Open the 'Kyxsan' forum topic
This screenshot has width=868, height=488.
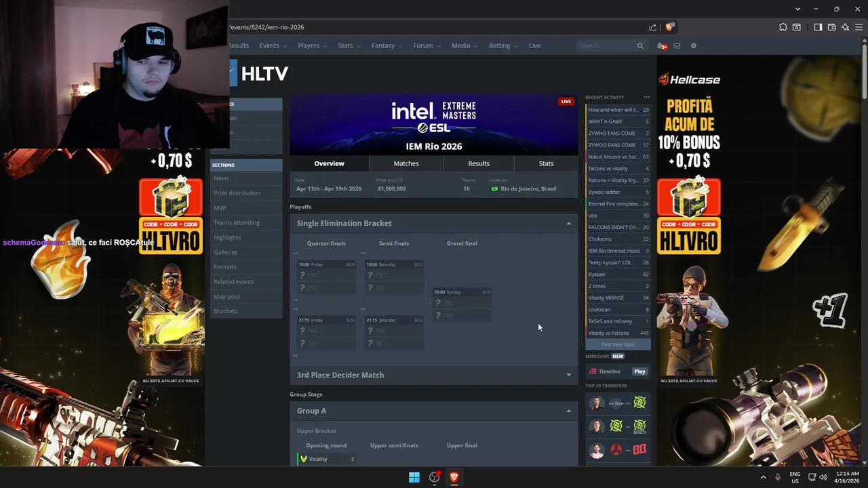[618, 274]
